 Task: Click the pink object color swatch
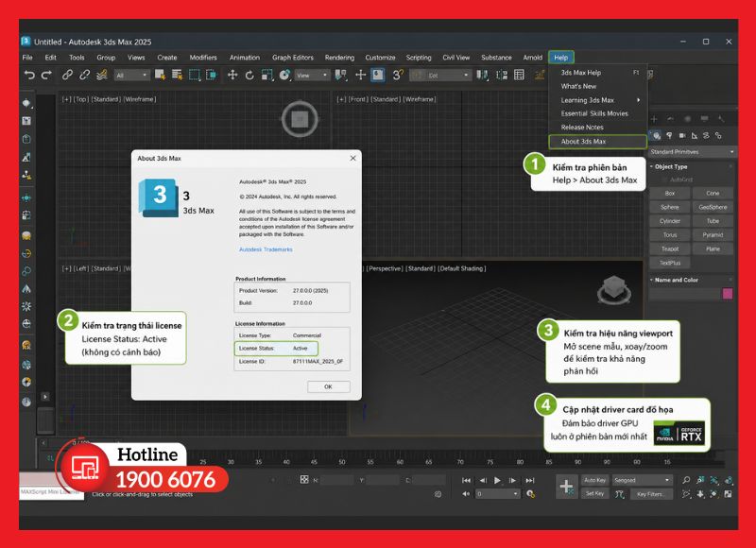click(x=728, y=294)
